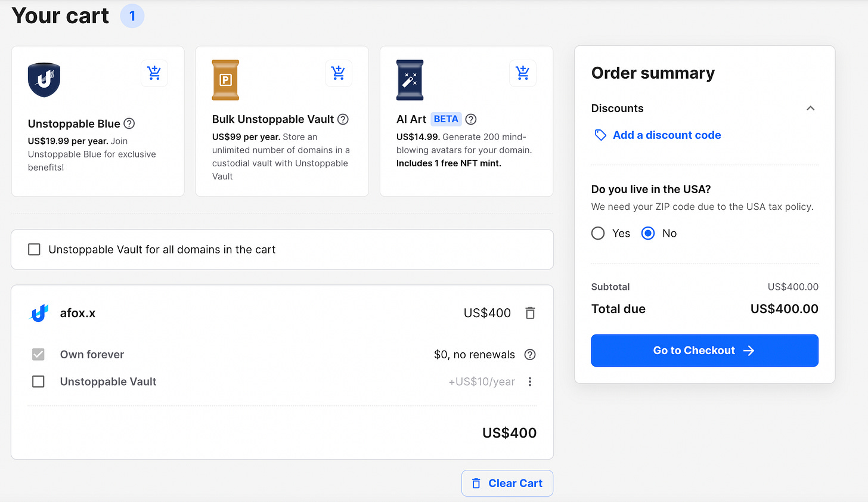
Task: Add AI Art to cart
Action: pos(523,73)
